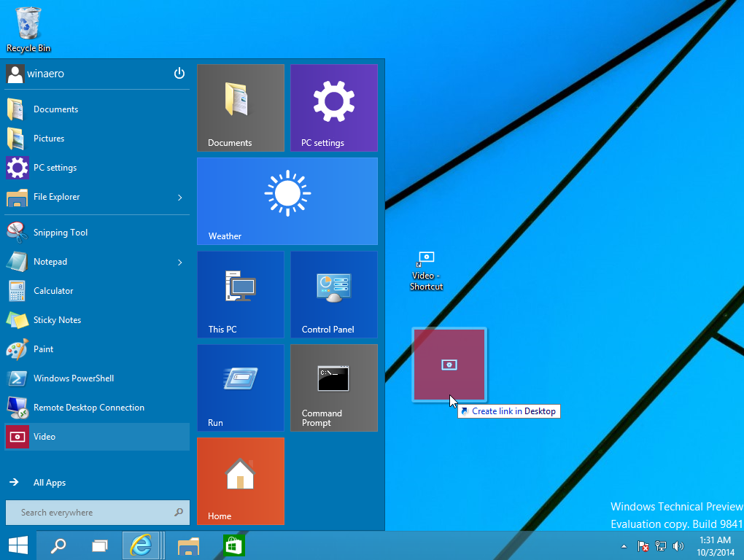This screenshot has height=560, width=744.
Task: Click the Search everywhere input box
Action: [x=91, y=513]
